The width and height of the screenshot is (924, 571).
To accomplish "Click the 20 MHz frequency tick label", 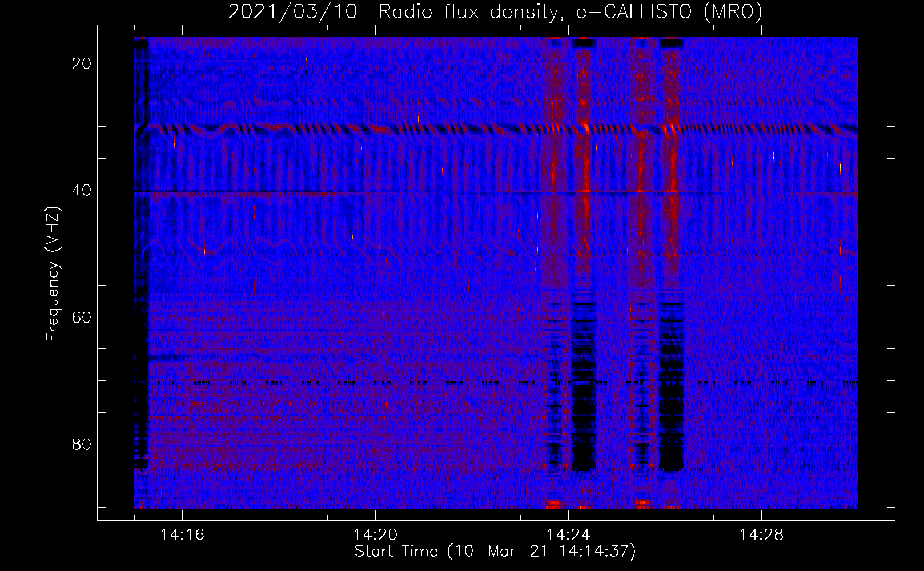I will (82, 63).
